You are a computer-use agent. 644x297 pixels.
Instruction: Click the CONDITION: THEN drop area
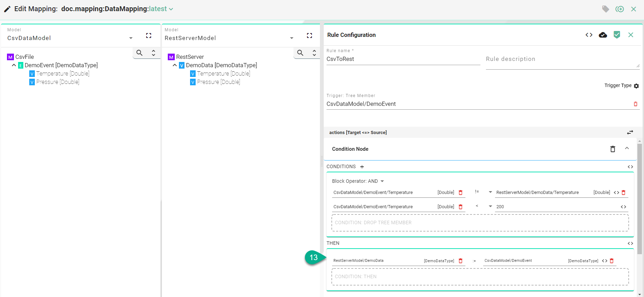point(480,277)
